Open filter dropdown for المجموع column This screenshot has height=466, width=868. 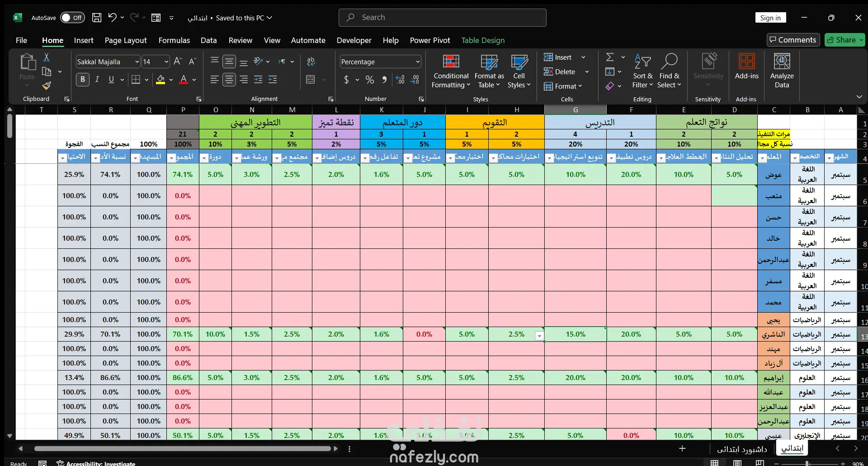click(171, 158)
